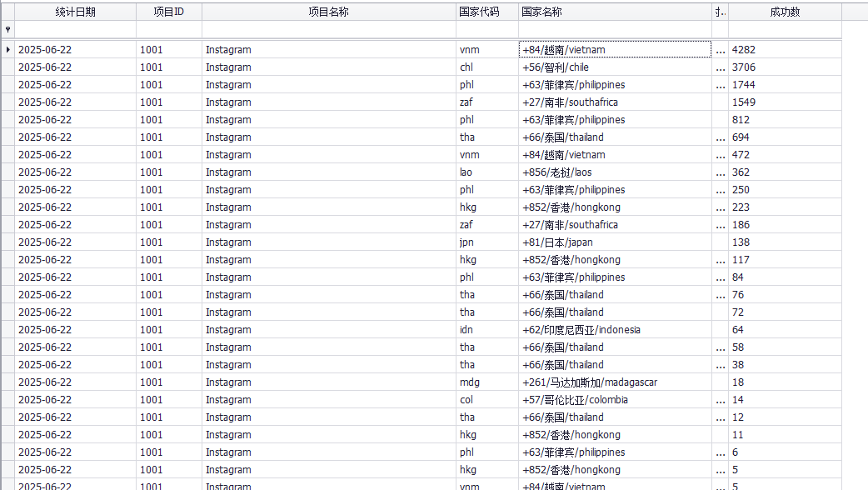
Task: Select the 138 success count cell
Action: 785,242
